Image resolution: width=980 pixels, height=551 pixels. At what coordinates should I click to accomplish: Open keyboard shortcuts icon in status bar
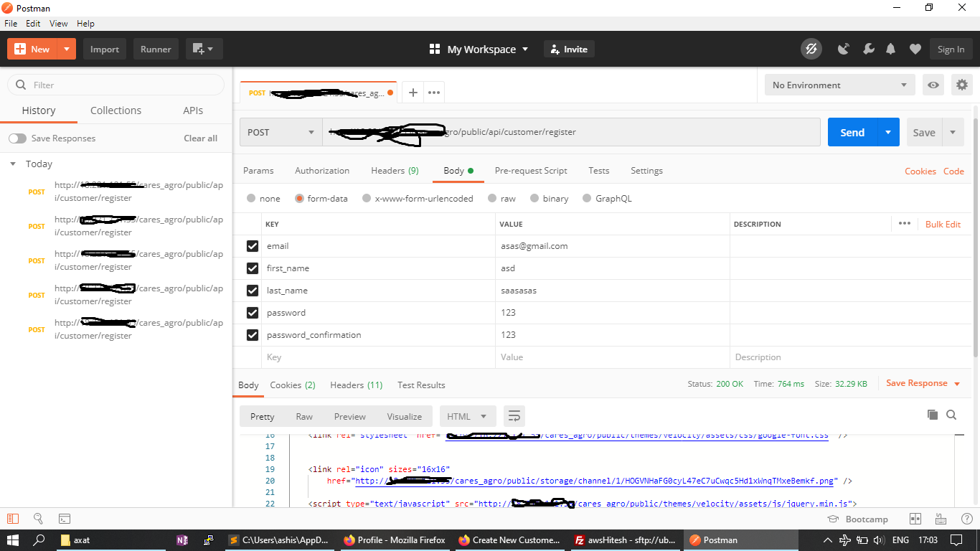(x=941, y=519)
